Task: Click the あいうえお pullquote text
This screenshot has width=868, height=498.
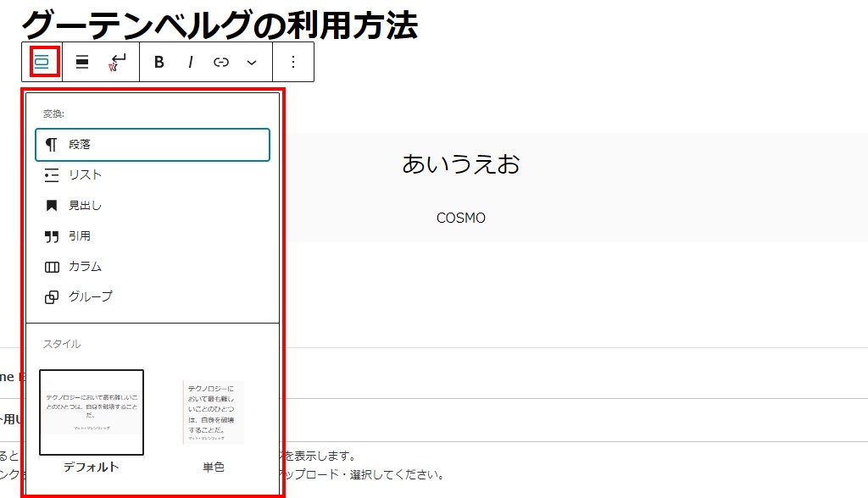Action: pos(460,163)
